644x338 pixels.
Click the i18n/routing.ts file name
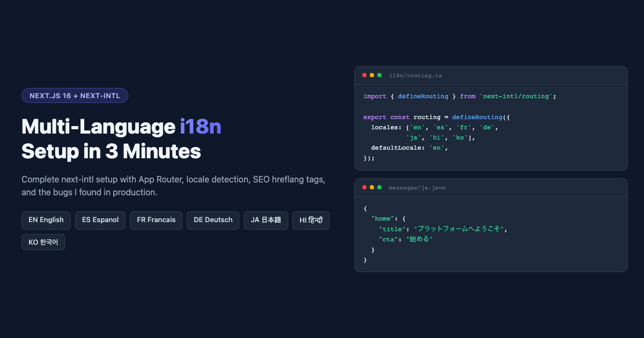(416, 76)
